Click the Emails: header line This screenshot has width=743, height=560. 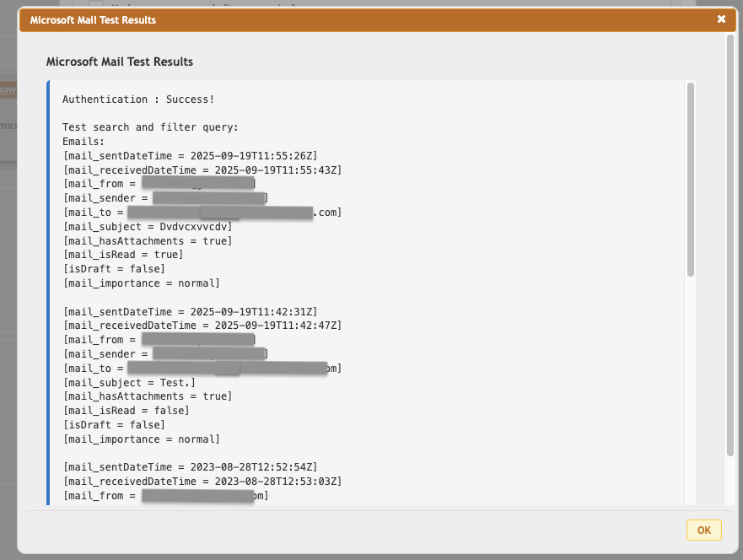click(85, 141)
